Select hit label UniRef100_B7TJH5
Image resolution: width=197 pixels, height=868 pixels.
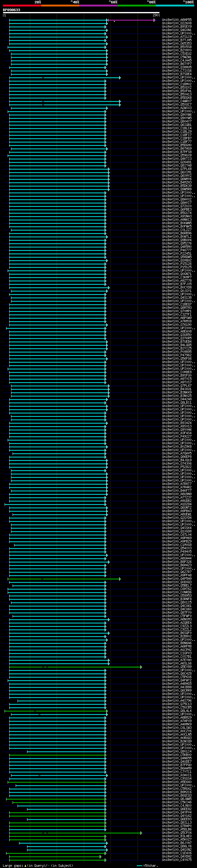click(176, 40)
